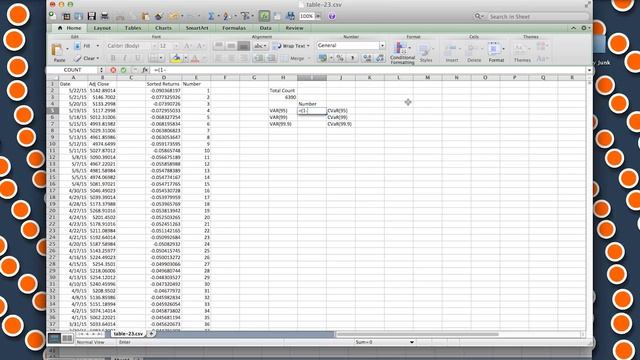Screen dimensions: 640x360
Task: Toggle Align Top in the Alignment group
Action: tap(218, 46)
